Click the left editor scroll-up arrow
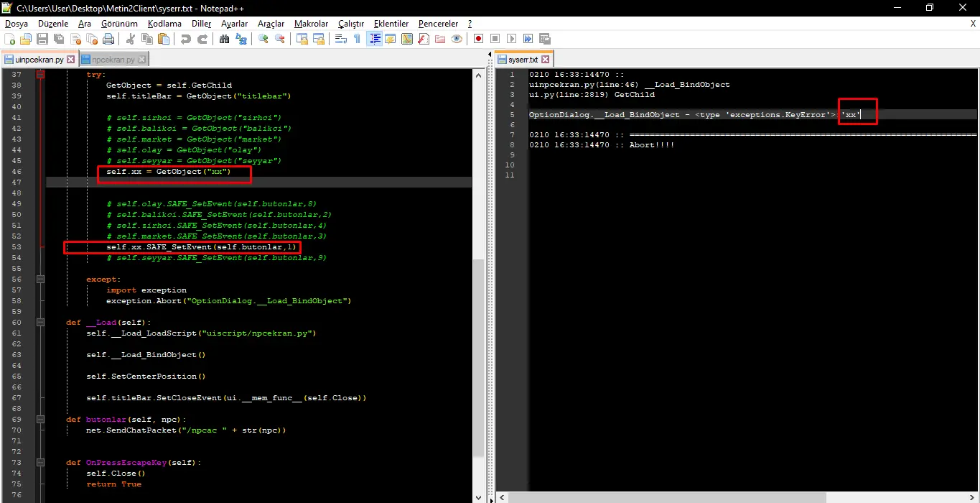This screenshot has height=503, width=980. coord(478,75)
